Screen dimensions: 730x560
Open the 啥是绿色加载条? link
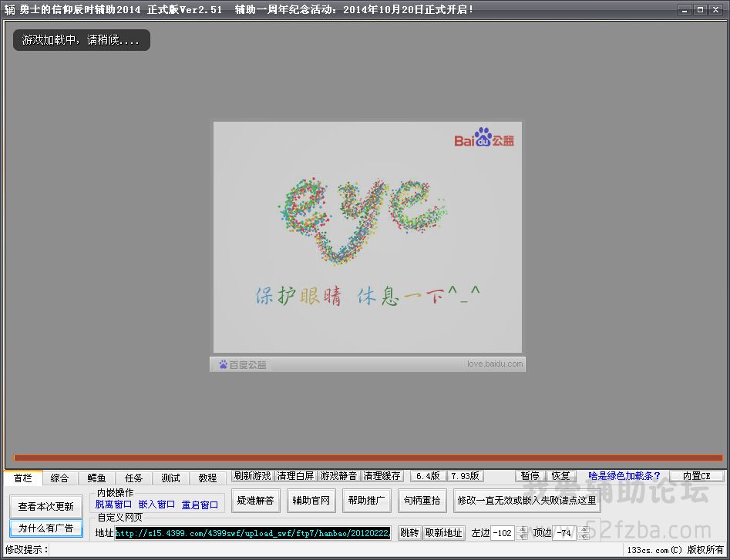click(624, 476)
